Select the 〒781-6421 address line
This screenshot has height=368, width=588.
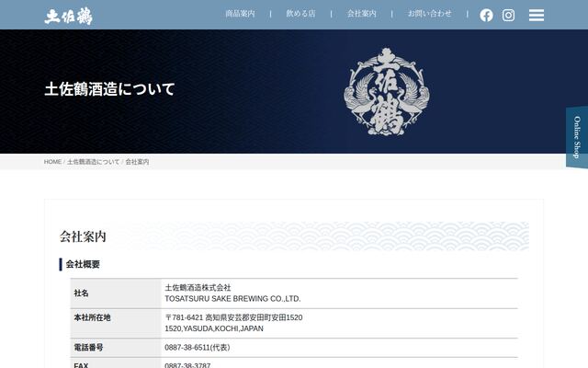[233, 317]
